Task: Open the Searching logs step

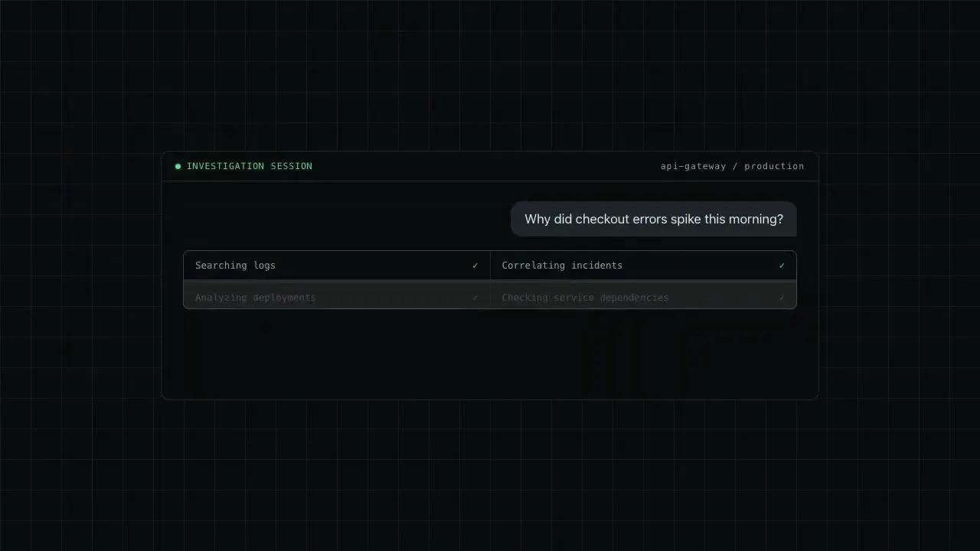Action: (337, 266)
